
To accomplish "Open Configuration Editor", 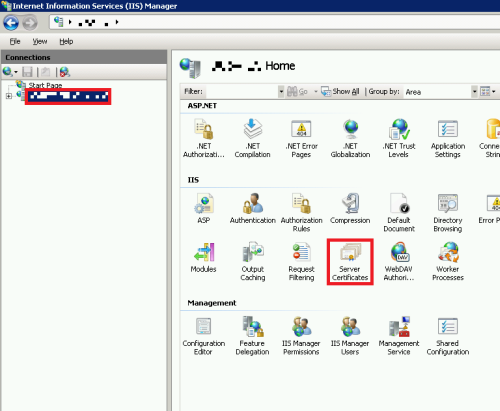I will click(204, 336).
